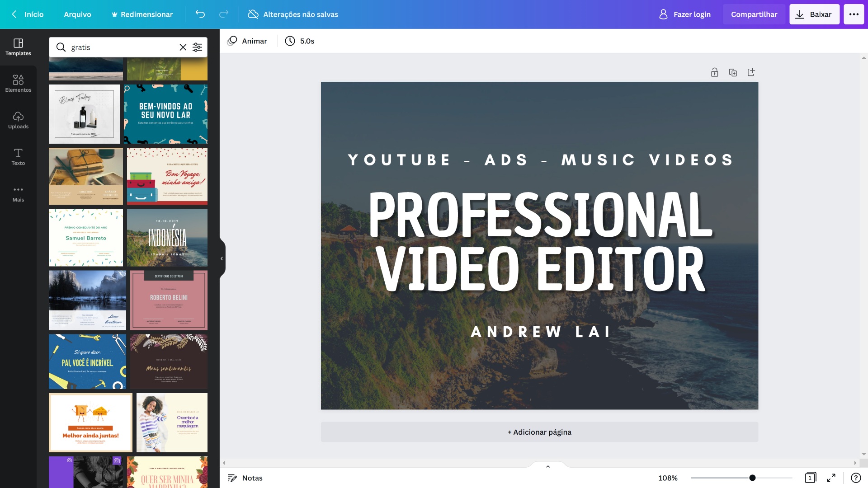Open the search filter options icon
The image size is (868, 488).
197,47
